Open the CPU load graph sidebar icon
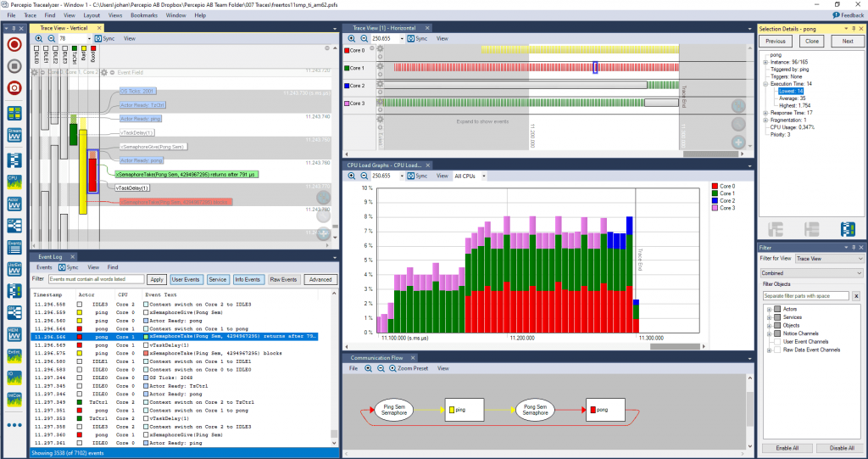 click(14, 180)
